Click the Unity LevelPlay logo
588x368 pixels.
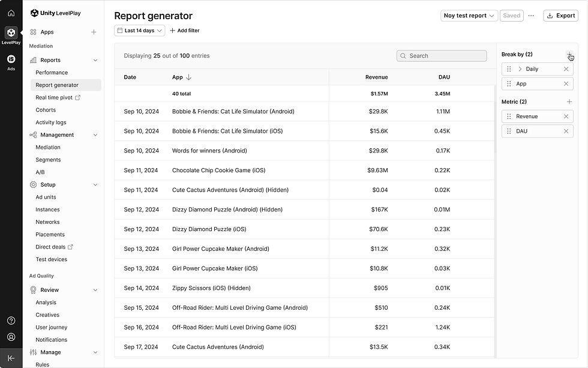coord(55,13)
